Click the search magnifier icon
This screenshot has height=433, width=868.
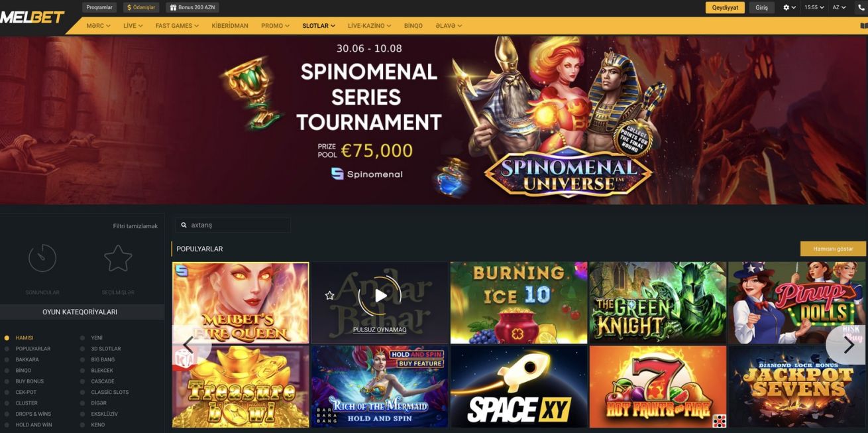point(184,225)
